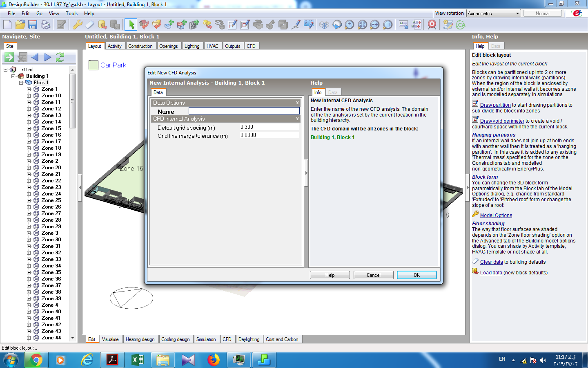Click the Name input field
This screenshot has height=368, width=588.
pos(244,111)
